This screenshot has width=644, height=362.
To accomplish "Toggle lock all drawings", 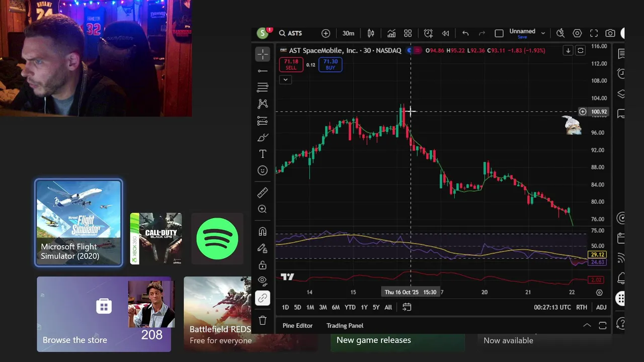I will [262, 265].
